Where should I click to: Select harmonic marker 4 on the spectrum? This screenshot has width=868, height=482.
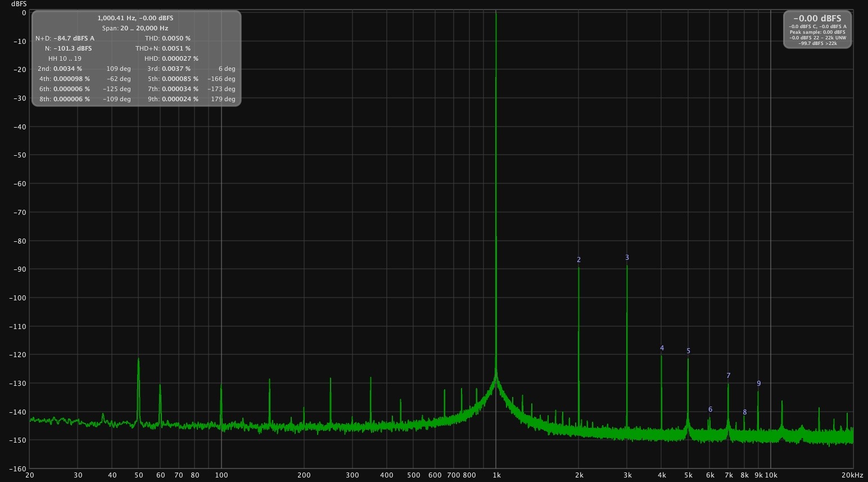click(662, 348)
